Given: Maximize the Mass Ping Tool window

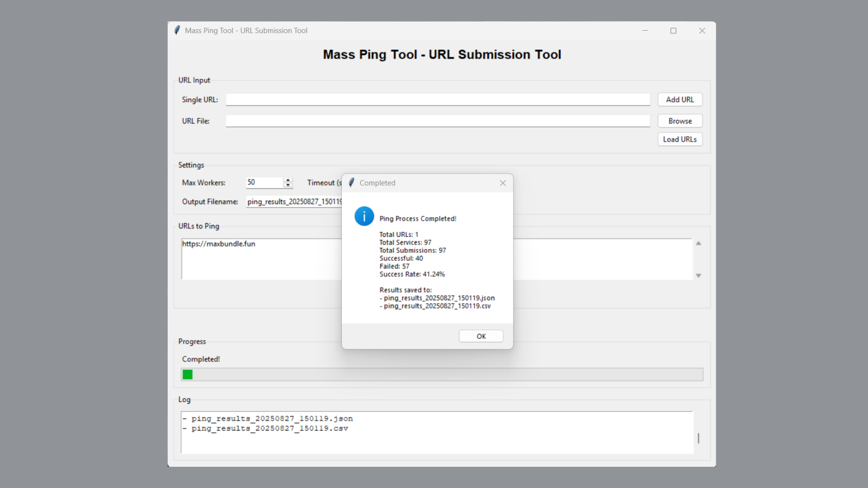Looking at the screenshot, I should 673,31.
